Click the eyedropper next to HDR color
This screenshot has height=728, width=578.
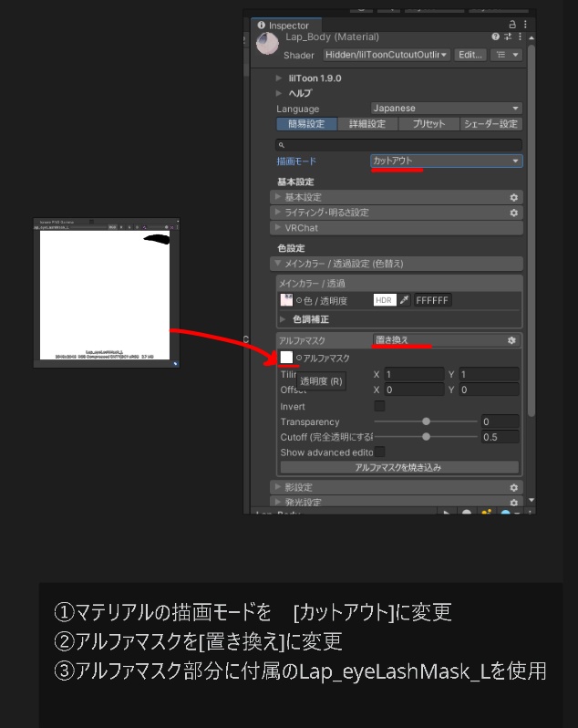pyautogui.click(x=405, y=300)
